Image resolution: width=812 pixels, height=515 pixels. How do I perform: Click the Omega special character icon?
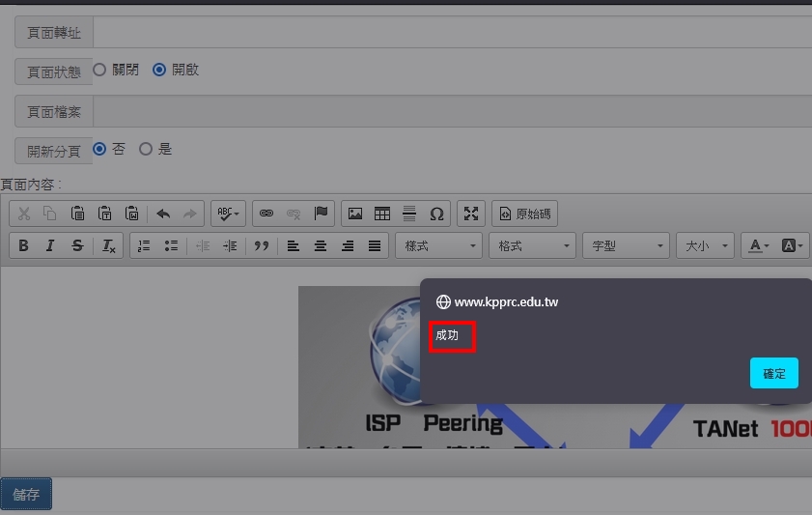[x=436, y=214]
